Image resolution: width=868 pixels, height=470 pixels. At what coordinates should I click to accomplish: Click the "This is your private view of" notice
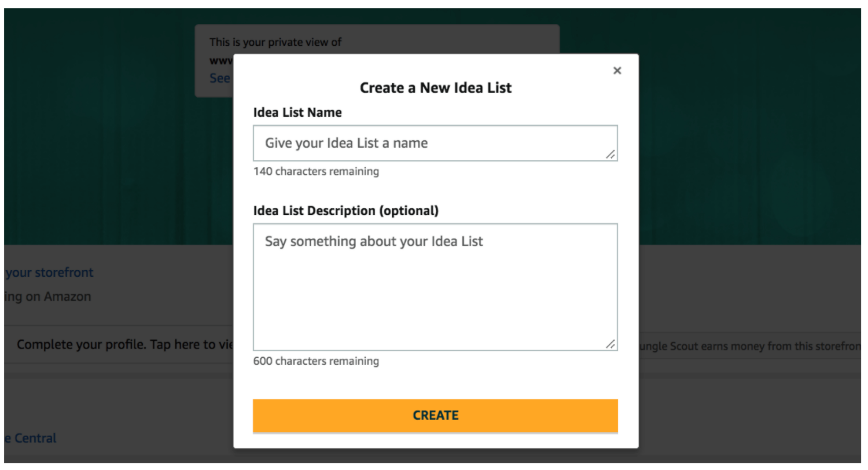(275, 42)
